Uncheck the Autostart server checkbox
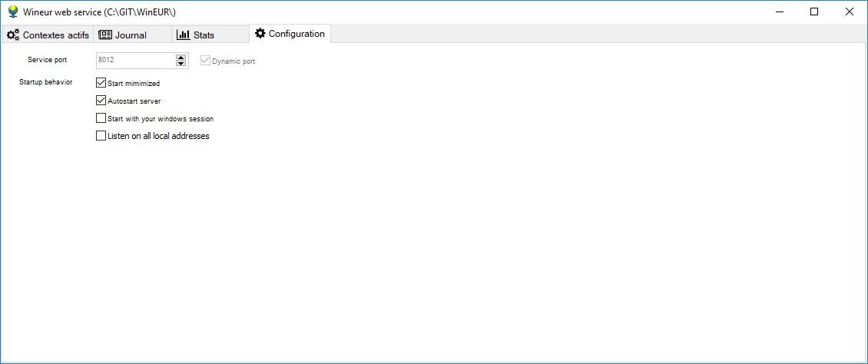 101,101
